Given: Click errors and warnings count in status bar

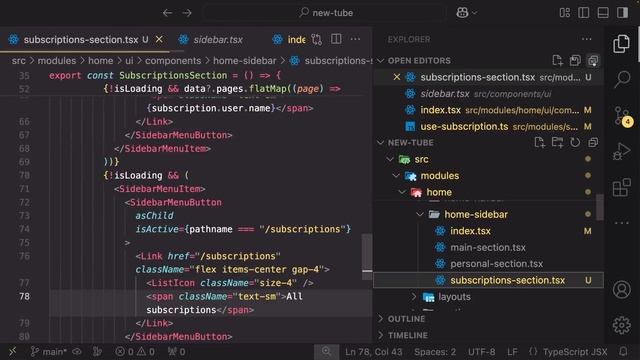Looking at the screenshot, I should click(x=135, y=351).
